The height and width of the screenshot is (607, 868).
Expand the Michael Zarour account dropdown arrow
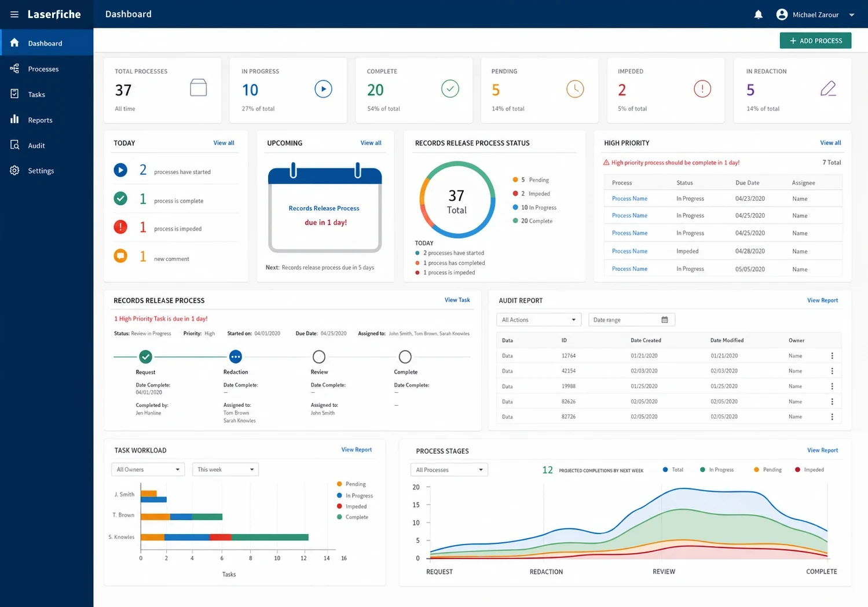(851, 15)
